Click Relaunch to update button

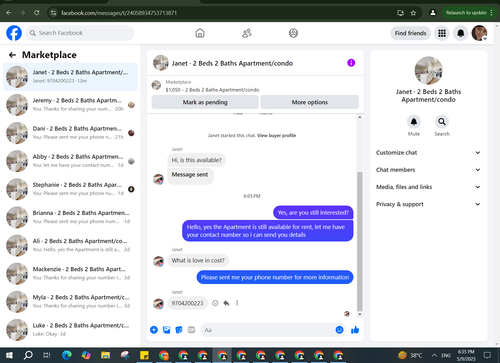pos(469,13)
